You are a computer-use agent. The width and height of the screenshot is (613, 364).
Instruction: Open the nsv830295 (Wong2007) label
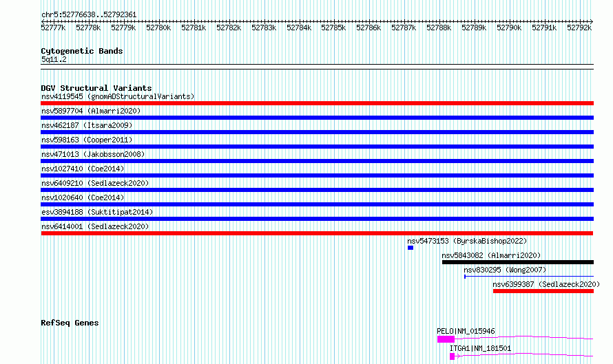505,270
